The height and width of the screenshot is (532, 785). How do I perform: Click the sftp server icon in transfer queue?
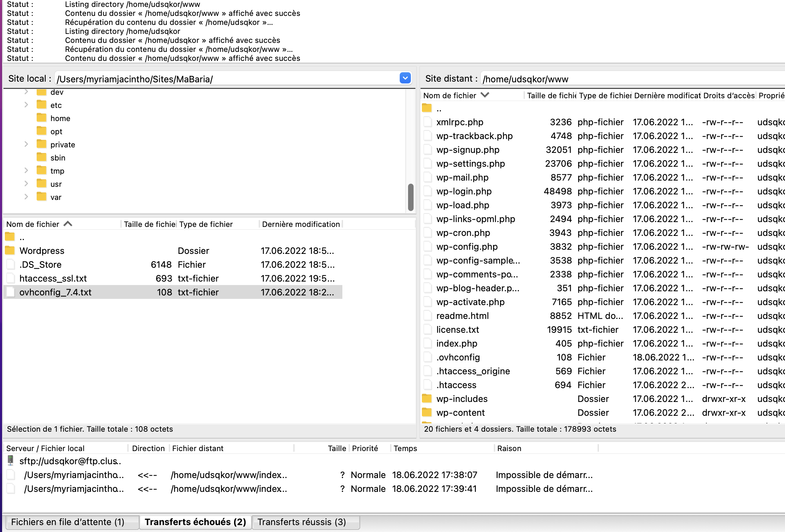(11, 460)
